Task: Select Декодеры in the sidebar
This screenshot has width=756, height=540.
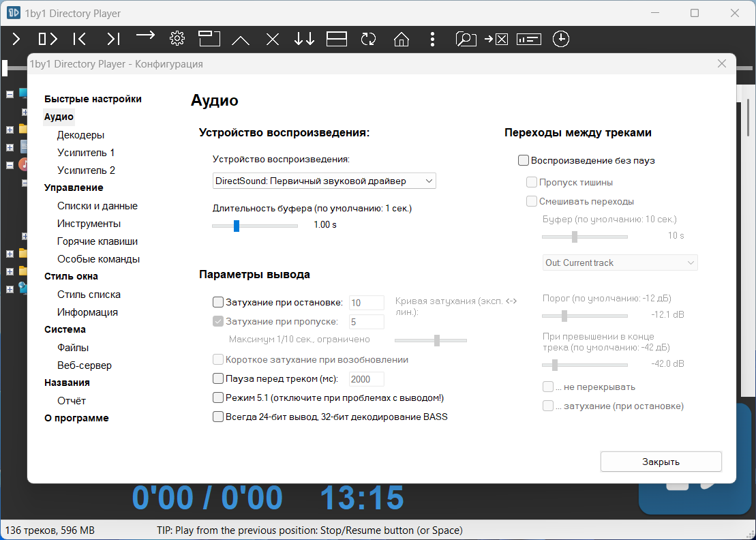Action: pos(80,135)
